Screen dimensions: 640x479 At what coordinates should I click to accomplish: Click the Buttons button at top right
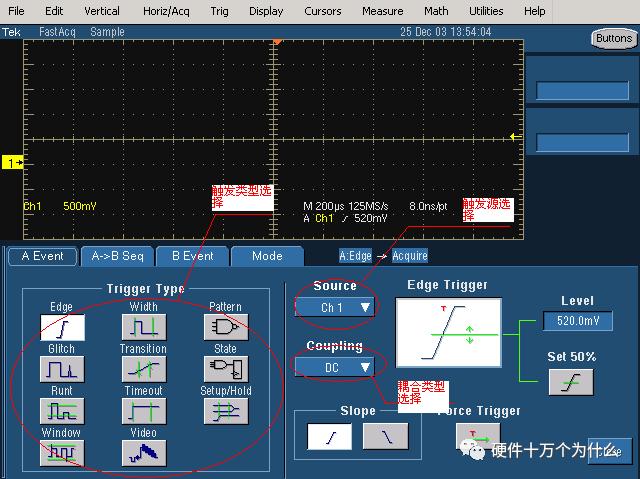click(x=614, y=38)
